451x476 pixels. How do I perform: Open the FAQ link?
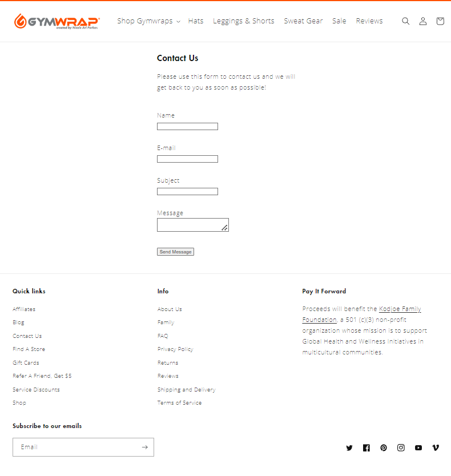163,336
